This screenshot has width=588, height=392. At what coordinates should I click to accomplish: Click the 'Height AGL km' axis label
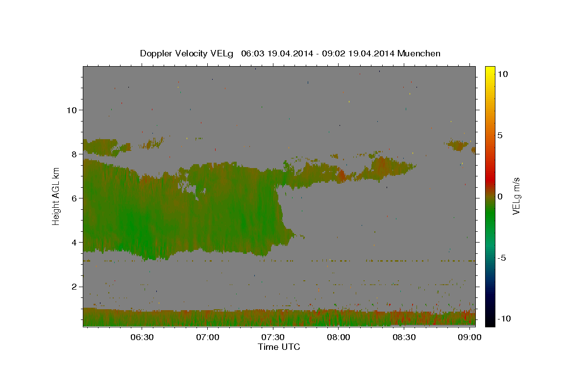tap(56, 196)
